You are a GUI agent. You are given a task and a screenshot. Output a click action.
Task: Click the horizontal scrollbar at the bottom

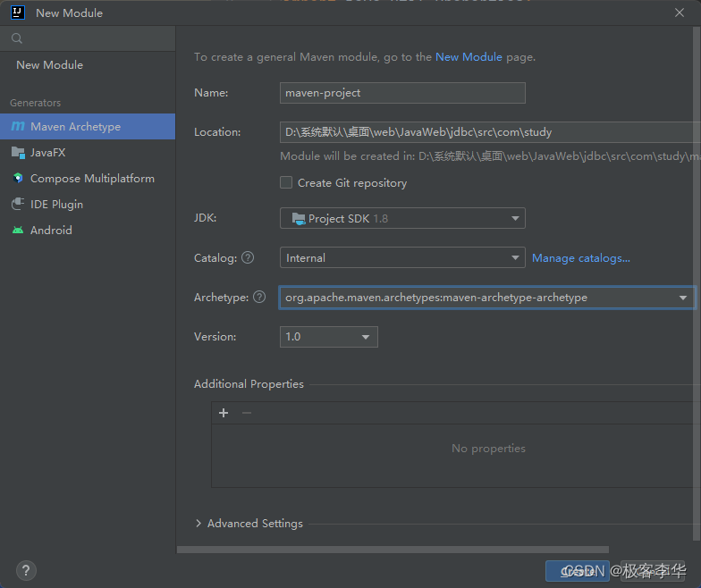(393, 550)
